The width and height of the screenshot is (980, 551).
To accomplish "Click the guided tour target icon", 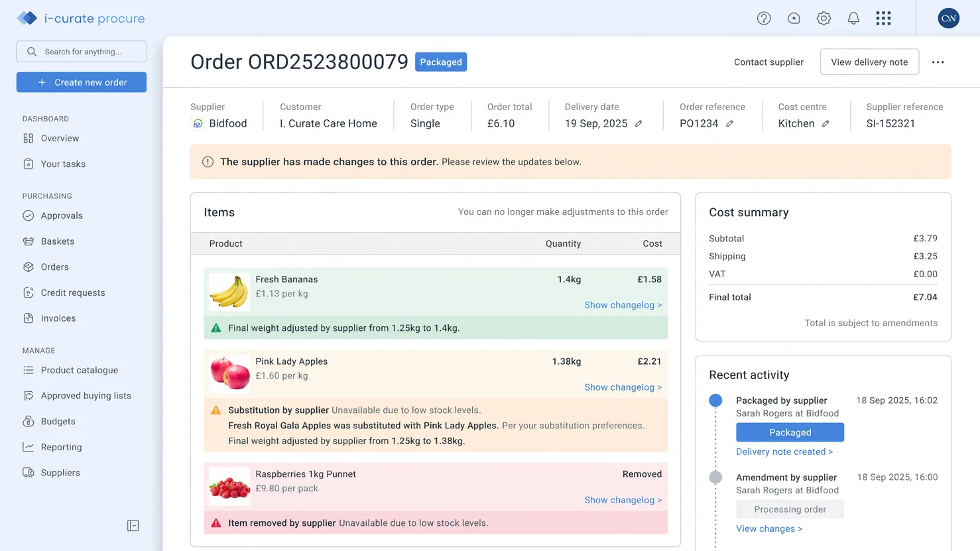I will (794, 19).
